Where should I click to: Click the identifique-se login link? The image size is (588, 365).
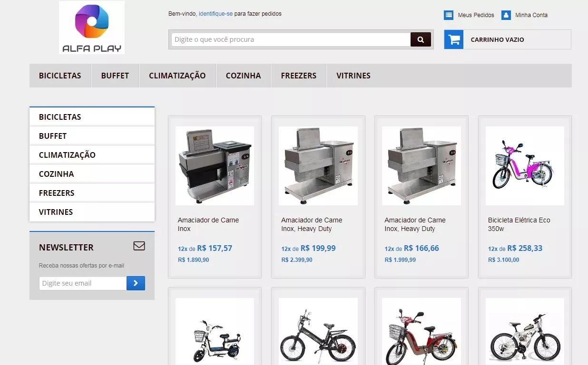pos(216,14)
